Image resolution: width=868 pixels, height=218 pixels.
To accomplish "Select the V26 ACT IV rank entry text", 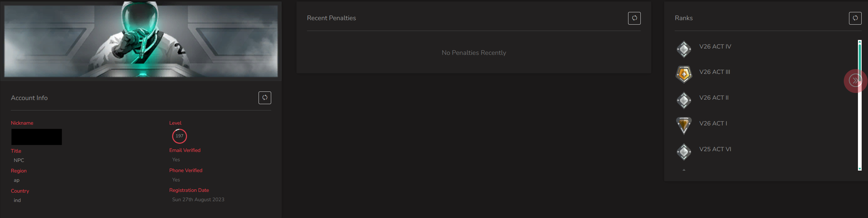I will point(715,47).
